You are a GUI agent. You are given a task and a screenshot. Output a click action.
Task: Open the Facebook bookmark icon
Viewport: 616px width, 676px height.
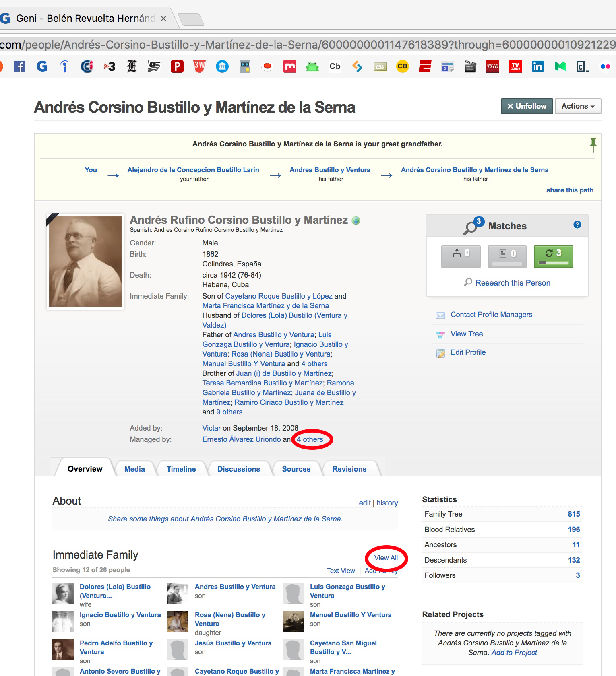[x=19, y=66]
